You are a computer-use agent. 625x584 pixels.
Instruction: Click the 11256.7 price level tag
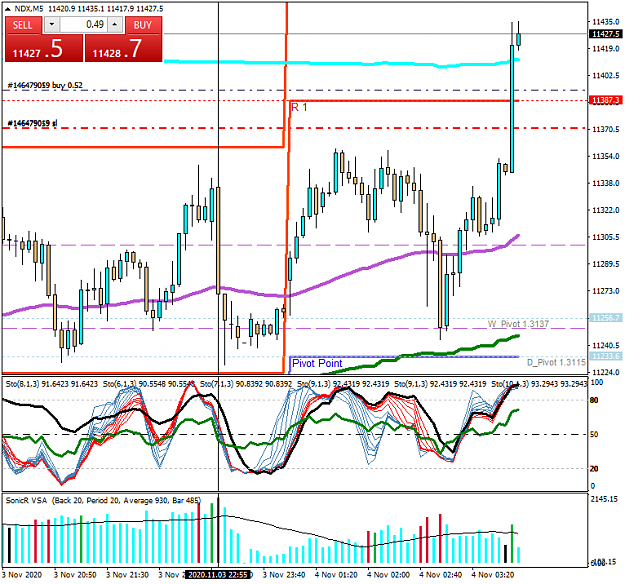click(605, 318)
